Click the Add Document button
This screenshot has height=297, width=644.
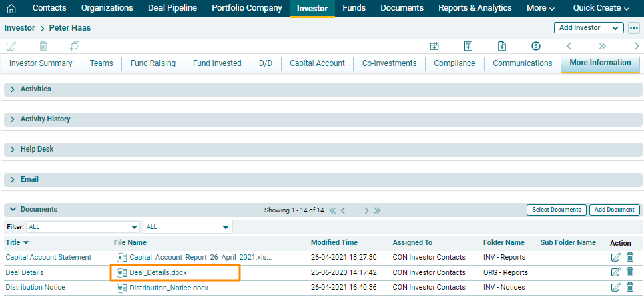(x=614, y=210)
